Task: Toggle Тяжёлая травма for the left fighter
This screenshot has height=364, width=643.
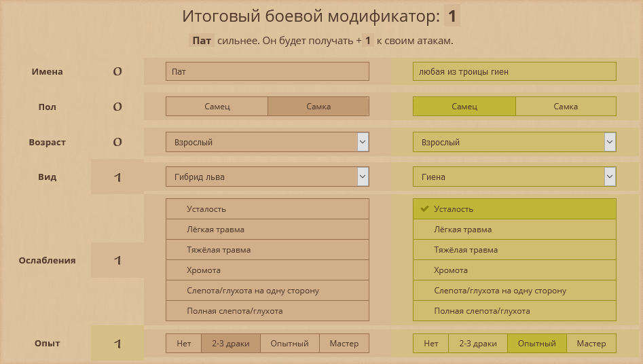Action: pyautogui.click(x=268, y=249)
